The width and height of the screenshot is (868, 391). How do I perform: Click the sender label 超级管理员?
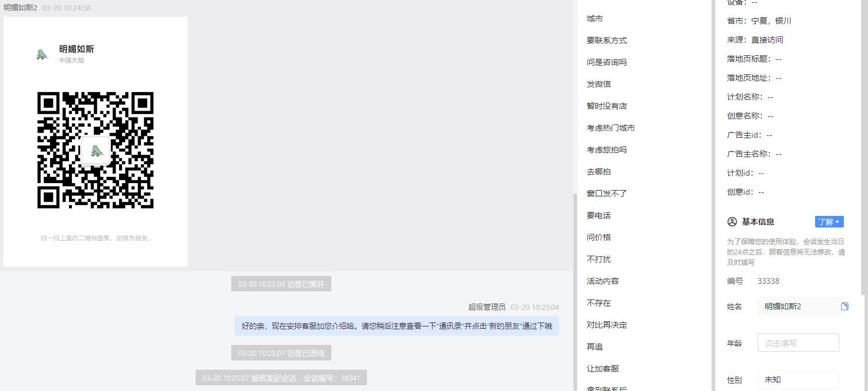pyautogui.click(x=487, y=307)
